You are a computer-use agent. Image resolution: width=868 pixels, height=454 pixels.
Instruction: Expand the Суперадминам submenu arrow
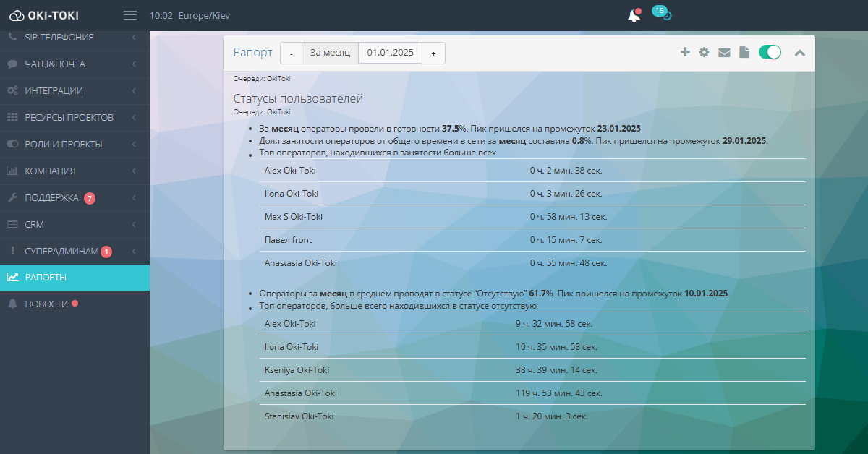point(135,251)
